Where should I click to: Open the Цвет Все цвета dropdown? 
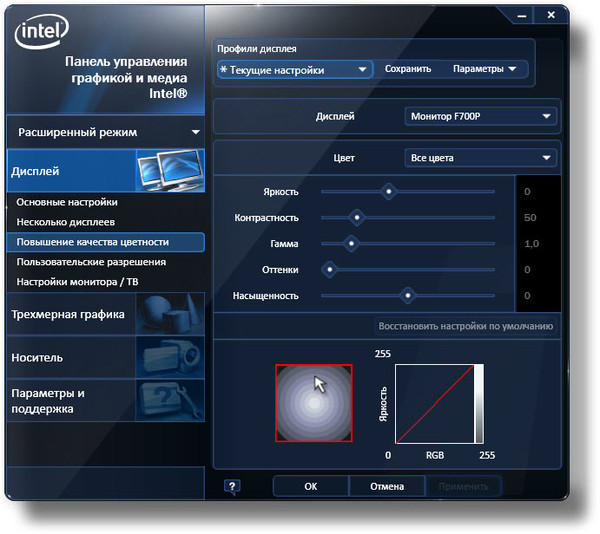pos(480,158)
